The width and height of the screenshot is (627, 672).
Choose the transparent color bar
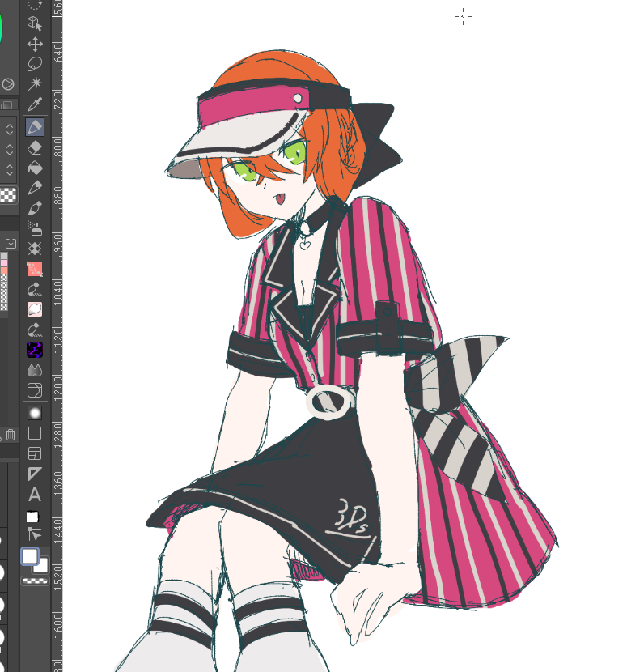pyautogui.click(x=35, y=581)
